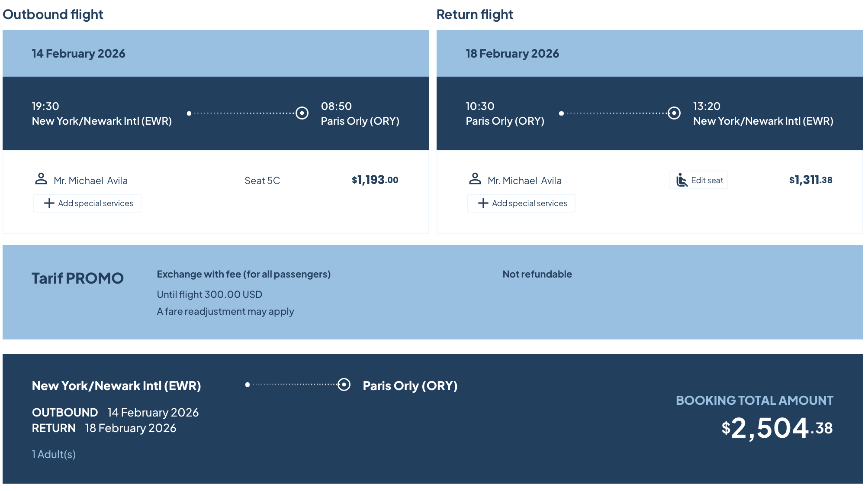Click the booking summary route destination icon
Image resolution: width=868 pixels, height=491 pixels.
[x=344, y=384]
